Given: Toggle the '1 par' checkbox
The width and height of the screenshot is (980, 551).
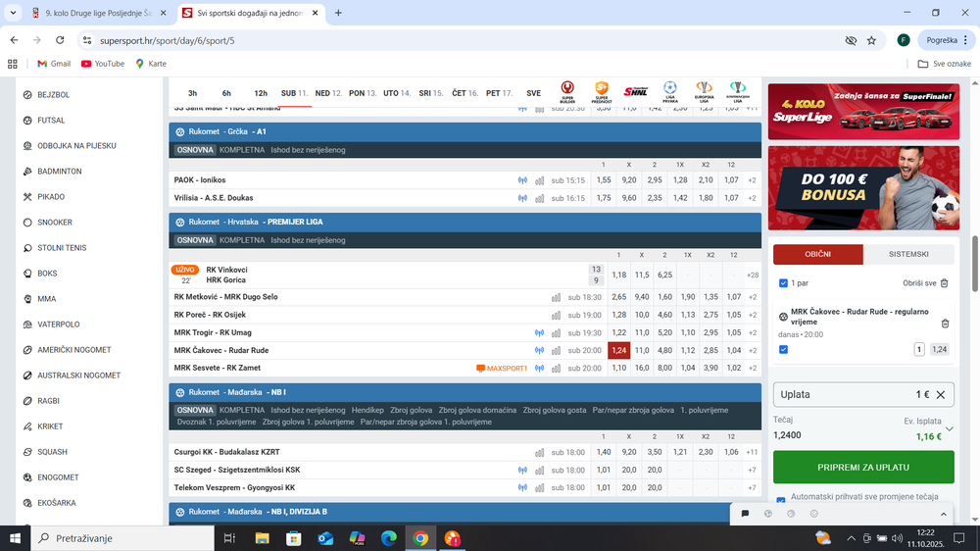Looking at the screenshot, I should (783, 283).
